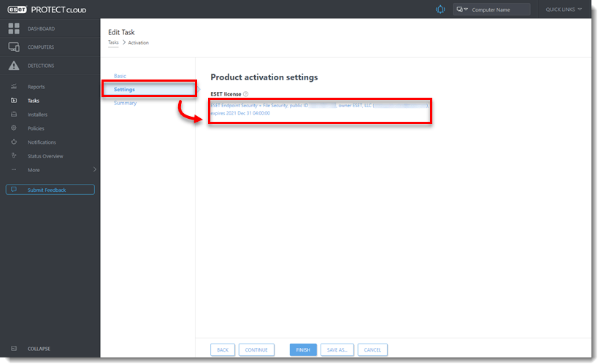The image size is (598, 364).
Task: Click the Submit Feedback button
Action: [x=50, y=190]
